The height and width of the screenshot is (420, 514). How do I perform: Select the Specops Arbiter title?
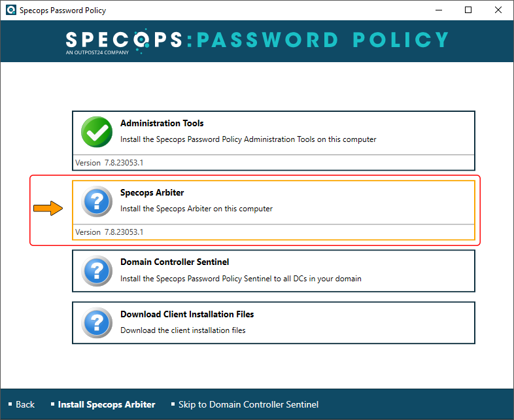[152, 193]
